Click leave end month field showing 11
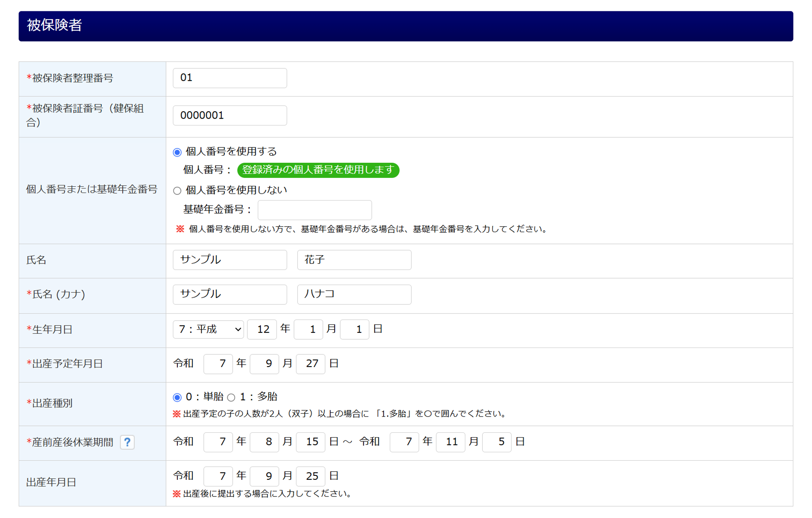Image resolution: width=812 pixels, height=518 pixels. tap(450, 442)
